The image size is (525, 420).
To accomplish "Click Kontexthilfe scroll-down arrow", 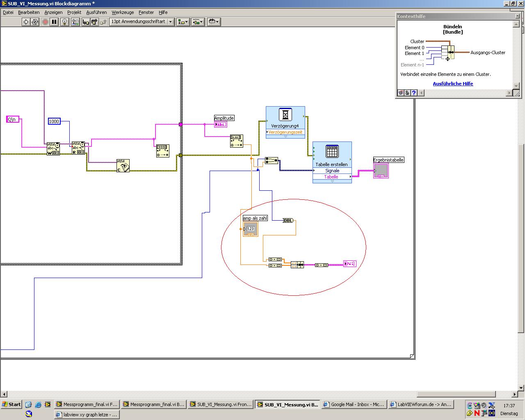I will tap(516, 86).
